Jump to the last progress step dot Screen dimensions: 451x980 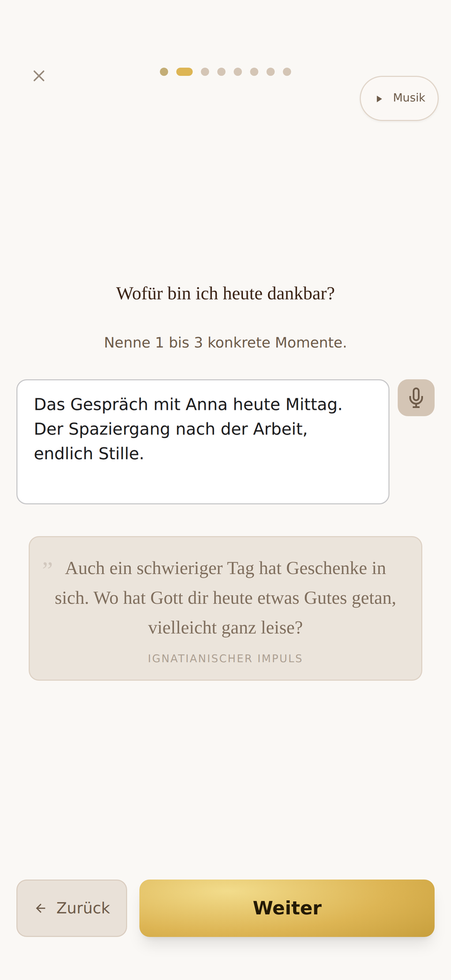coord(287,71)
